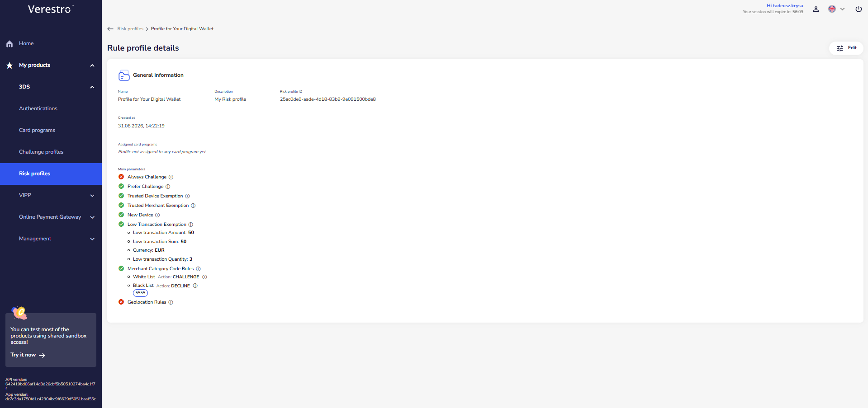
Task: Click the Verestro logo
Action: pos(51,9)
